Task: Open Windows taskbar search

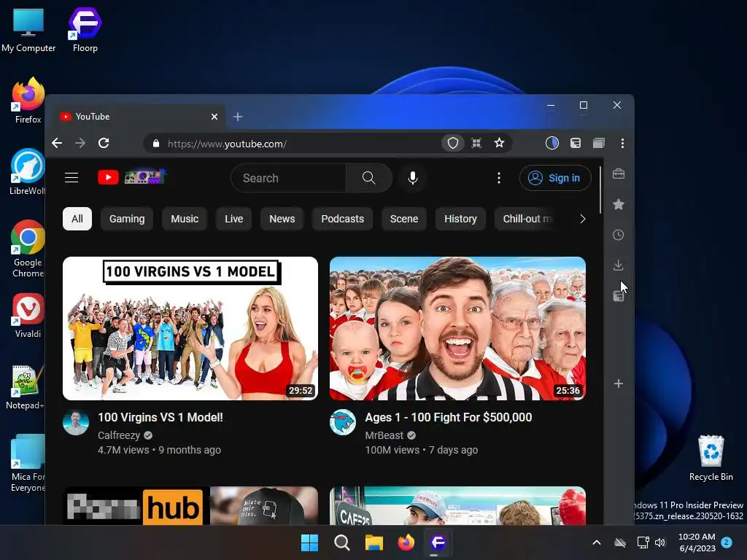Action: [x=341, y=542]
